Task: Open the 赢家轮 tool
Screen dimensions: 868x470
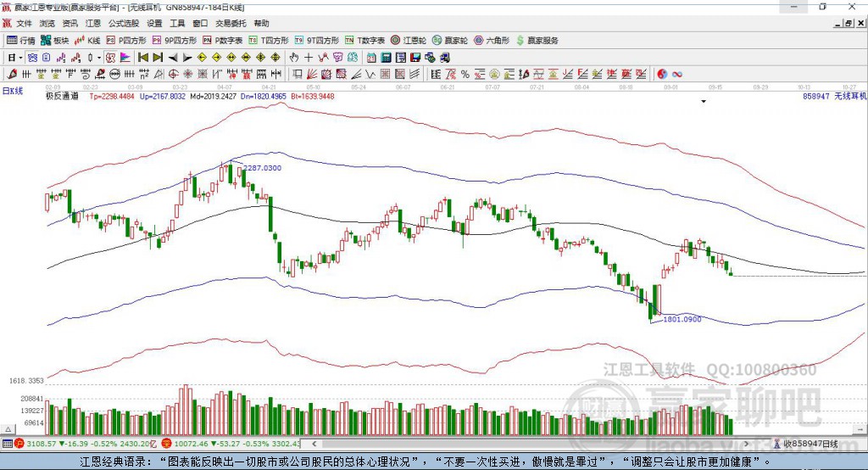Action: [450, 41]
